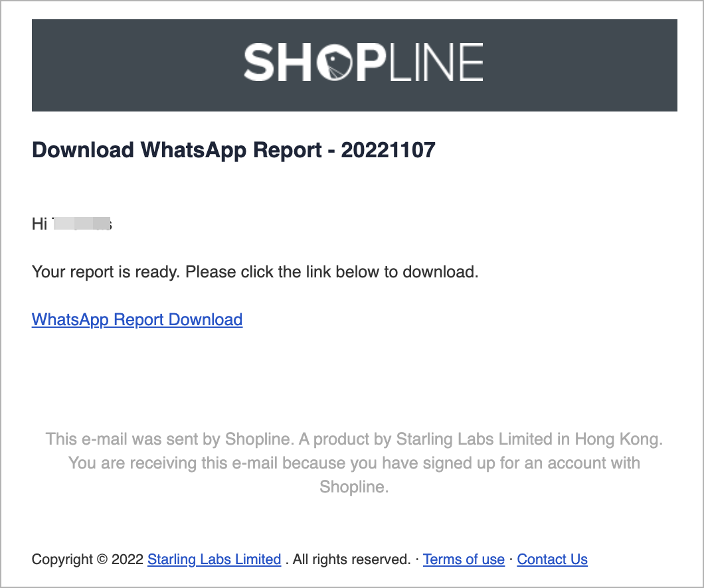Click the Hi greeting word
Viewport: 704px width, 588px height.
click(39, 224)
